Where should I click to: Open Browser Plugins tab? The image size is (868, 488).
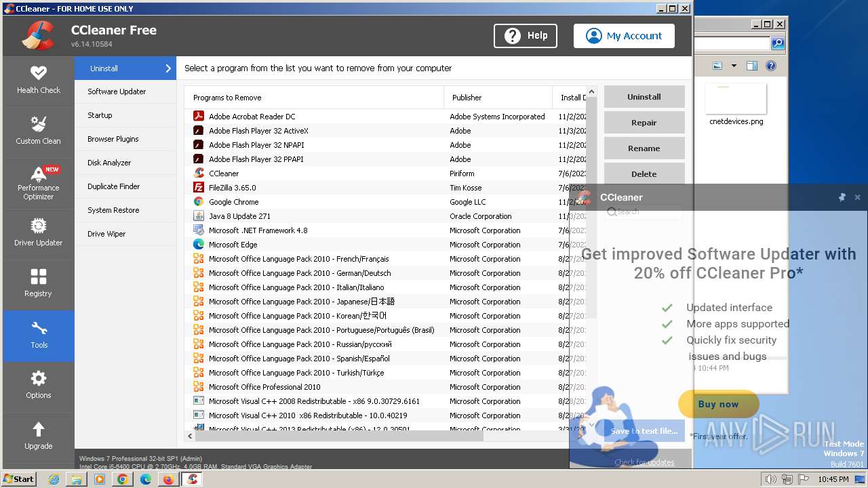(125, 139)
